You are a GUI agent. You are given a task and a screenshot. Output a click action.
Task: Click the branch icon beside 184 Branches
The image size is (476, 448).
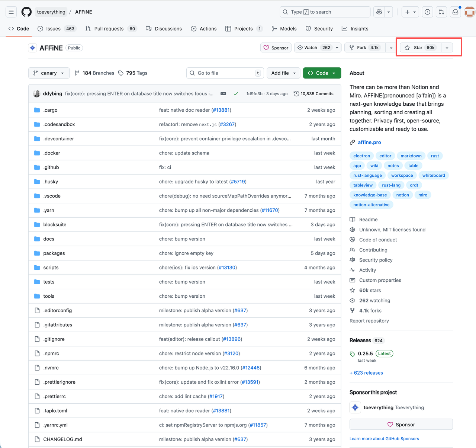coord(77,73)
